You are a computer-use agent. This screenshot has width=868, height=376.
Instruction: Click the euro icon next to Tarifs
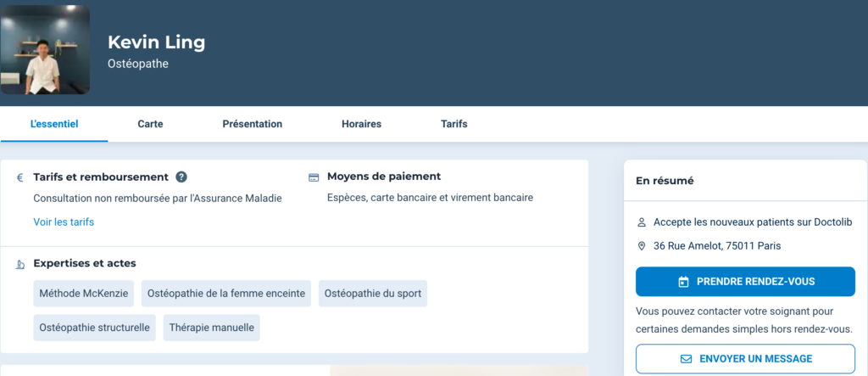tap(19, 177)
